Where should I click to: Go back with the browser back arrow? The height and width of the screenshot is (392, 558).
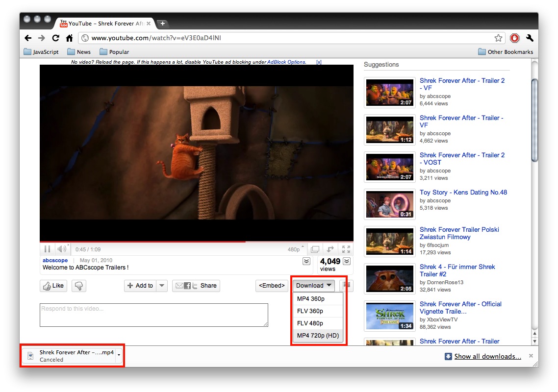pos(28,38)
